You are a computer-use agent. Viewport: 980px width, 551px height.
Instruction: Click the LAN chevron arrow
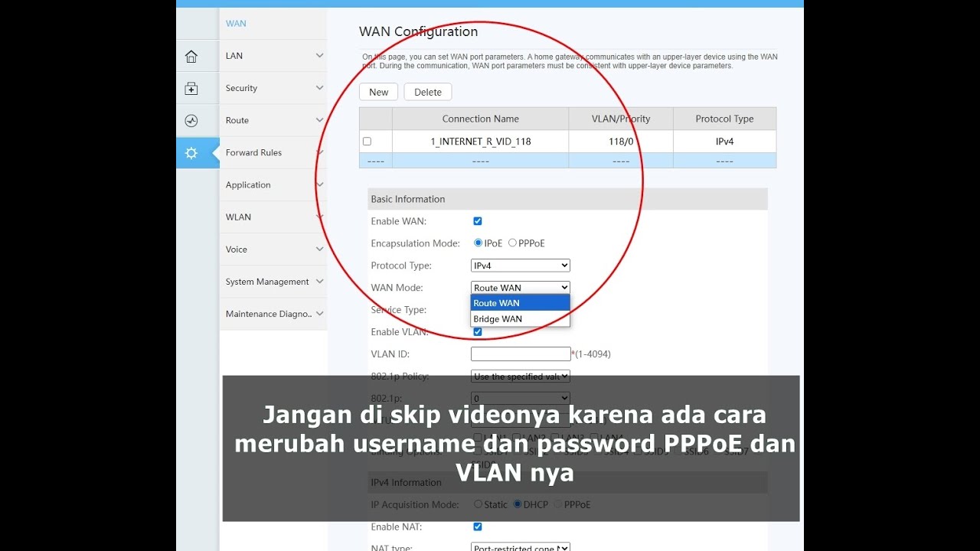point(319,56)
